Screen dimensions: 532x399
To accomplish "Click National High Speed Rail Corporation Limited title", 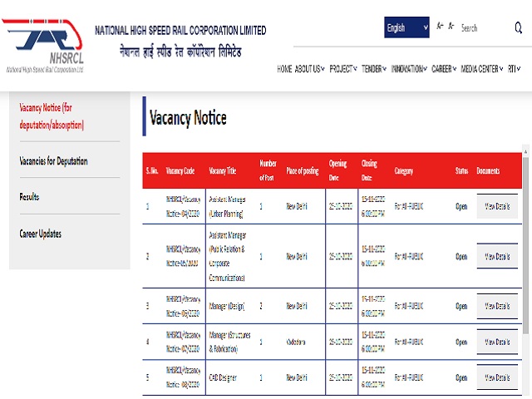I will (180, 31).
